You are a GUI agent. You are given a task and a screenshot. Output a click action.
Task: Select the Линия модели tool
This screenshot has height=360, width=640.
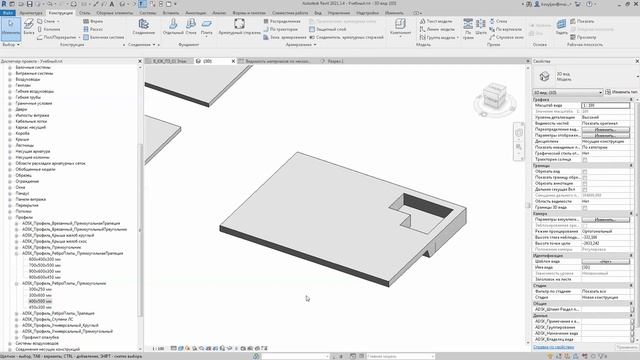tap(437, 29)
